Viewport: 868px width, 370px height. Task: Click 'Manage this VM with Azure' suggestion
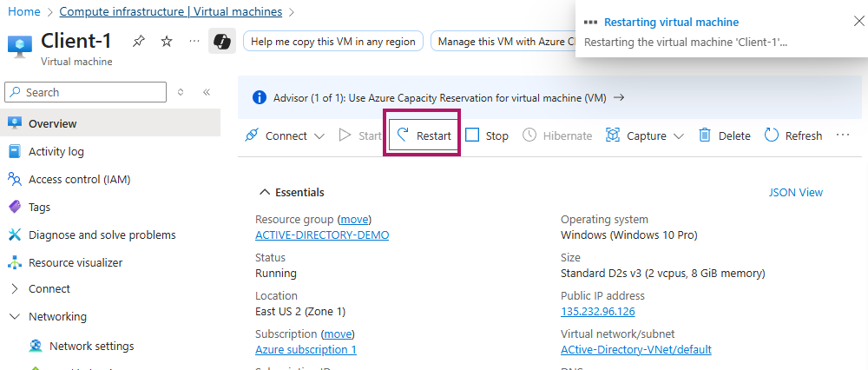503,42
